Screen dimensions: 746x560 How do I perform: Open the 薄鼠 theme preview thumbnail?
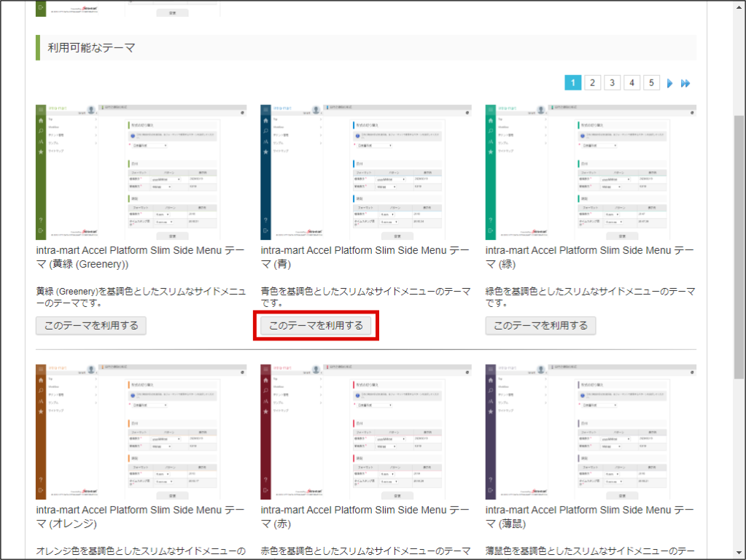coord(591,432)
